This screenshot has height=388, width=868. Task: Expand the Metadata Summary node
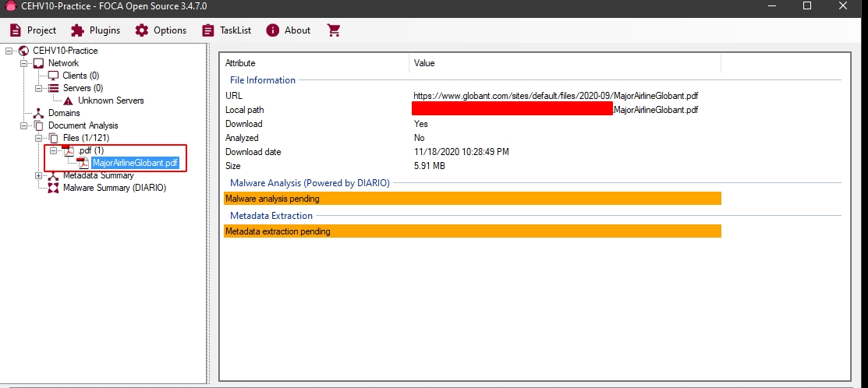click(39, 175)
